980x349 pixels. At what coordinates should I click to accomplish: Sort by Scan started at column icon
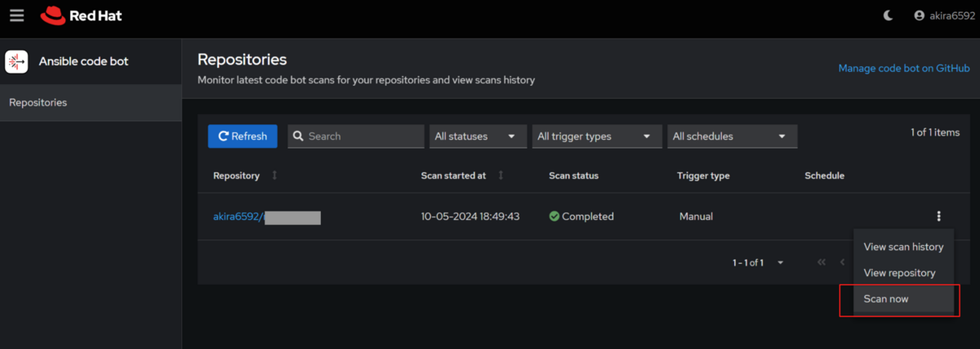[x=501, y=176]
